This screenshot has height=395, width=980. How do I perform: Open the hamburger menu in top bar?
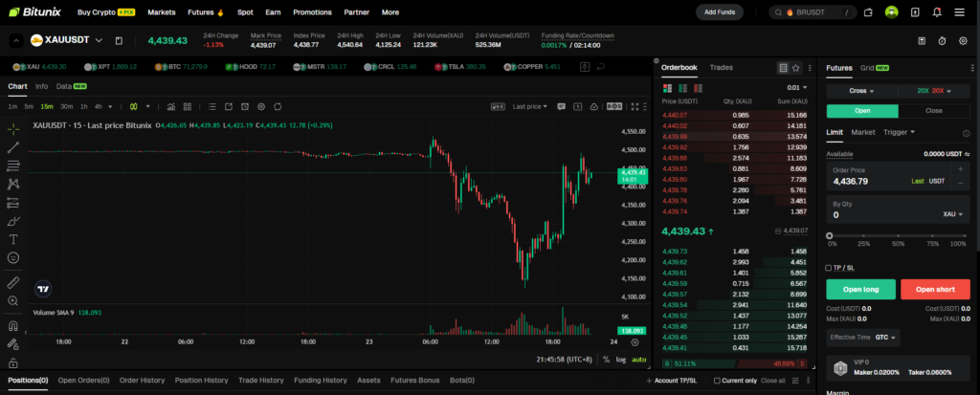(x=959, y=11)
